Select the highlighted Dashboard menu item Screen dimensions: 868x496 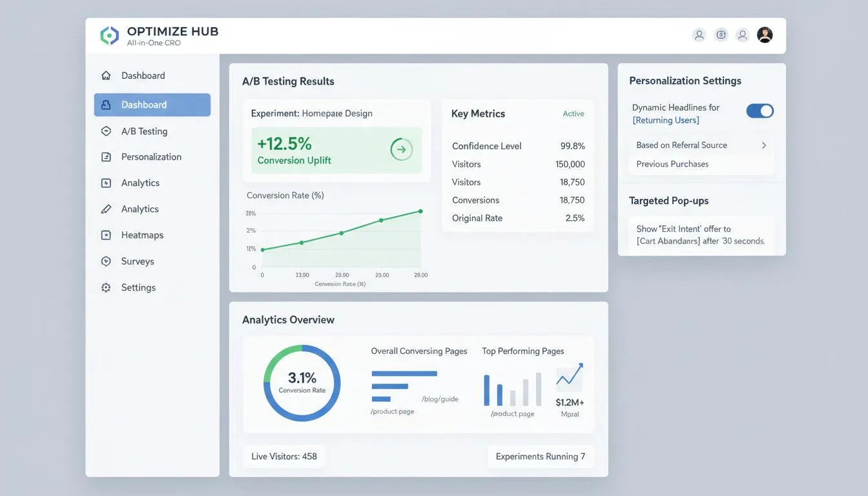pos(152,105)
